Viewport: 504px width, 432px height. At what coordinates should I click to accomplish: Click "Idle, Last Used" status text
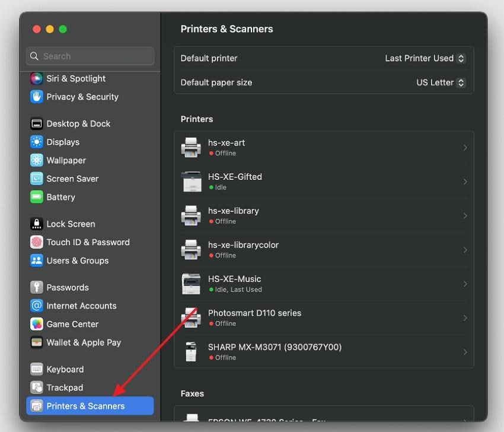click(238, 290)
